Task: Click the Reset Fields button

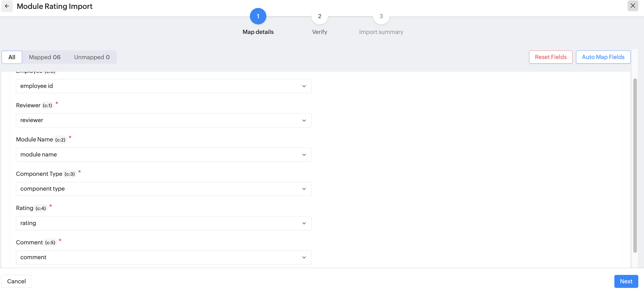Action: pos(550,57)
